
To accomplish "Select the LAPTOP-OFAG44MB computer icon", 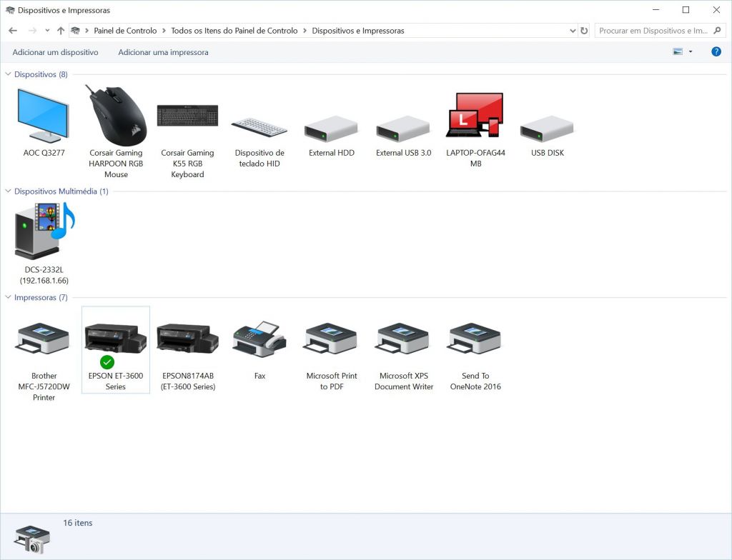I will [x=475, y=130].
